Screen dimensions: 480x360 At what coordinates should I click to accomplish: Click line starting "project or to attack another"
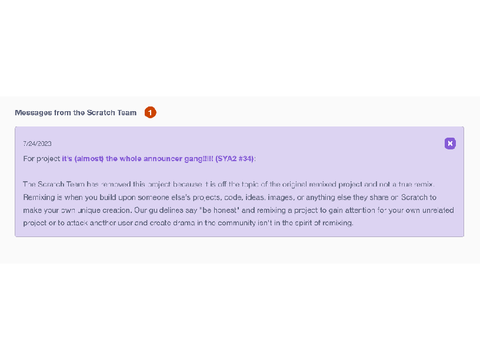[x=188, y=223]
